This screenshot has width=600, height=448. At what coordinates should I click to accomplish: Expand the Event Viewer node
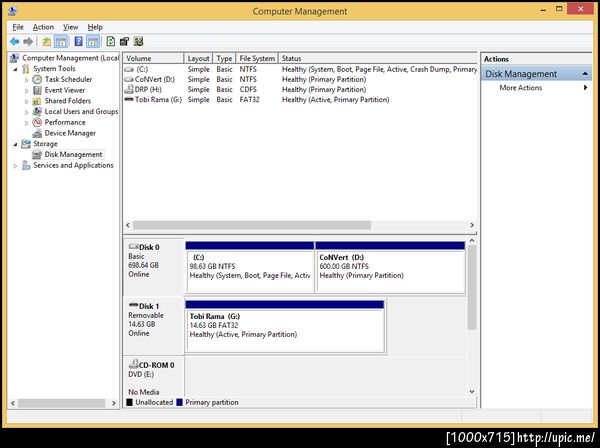[x=26, y=91]
